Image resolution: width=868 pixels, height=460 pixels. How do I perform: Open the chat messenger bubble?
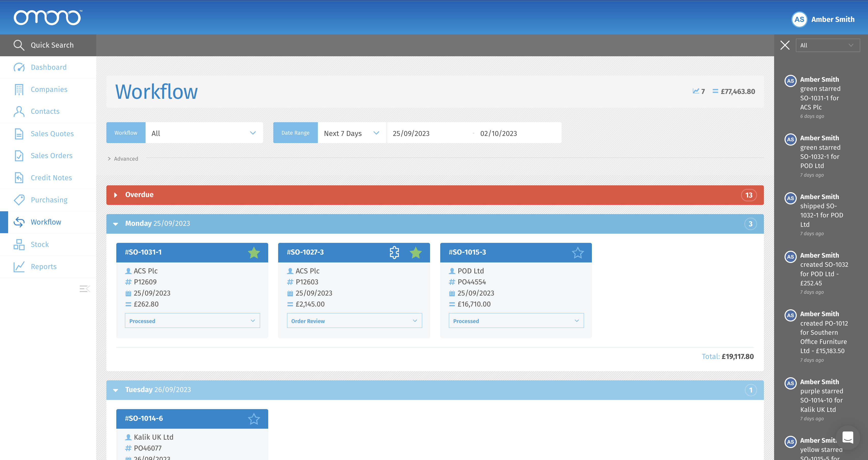tap(847, 437)
